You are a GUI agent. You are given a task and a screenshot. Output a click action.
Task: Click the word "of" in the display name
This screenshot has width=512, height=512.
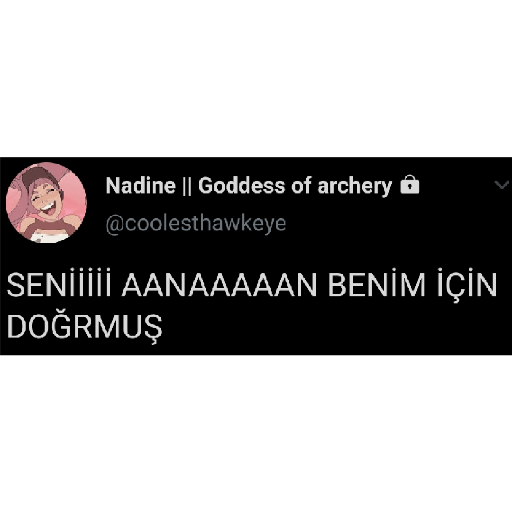301,185
